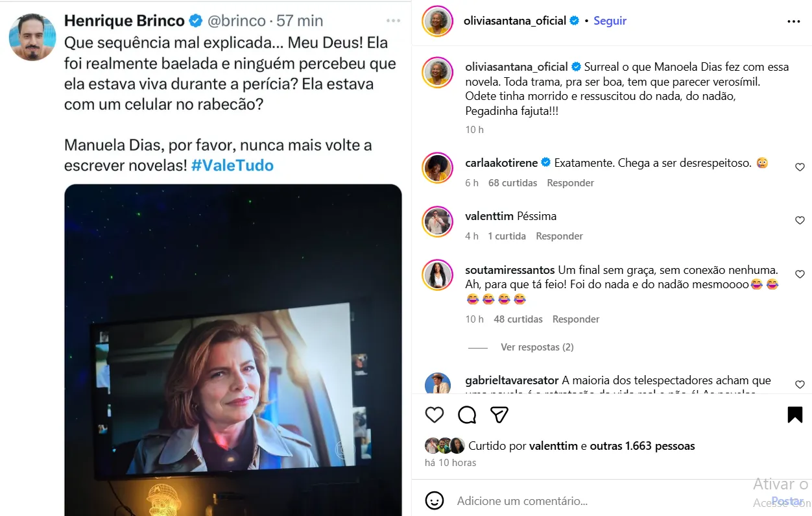This screenshot has height=516, width=812.
Task: Open oliviasantana_oficial header profile picture
Action: click(438, 21)
